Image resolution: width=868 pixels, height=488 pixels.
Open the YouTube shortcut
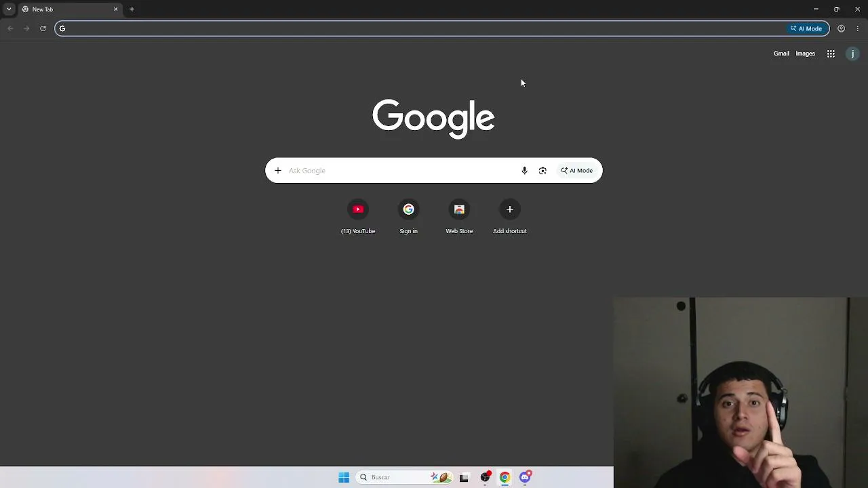[x=358, y=217]
